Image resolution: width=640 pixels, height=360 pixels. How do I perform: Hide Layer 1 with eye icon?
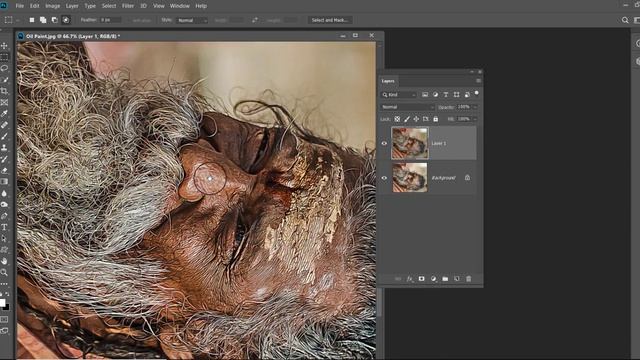pos(384,143)
